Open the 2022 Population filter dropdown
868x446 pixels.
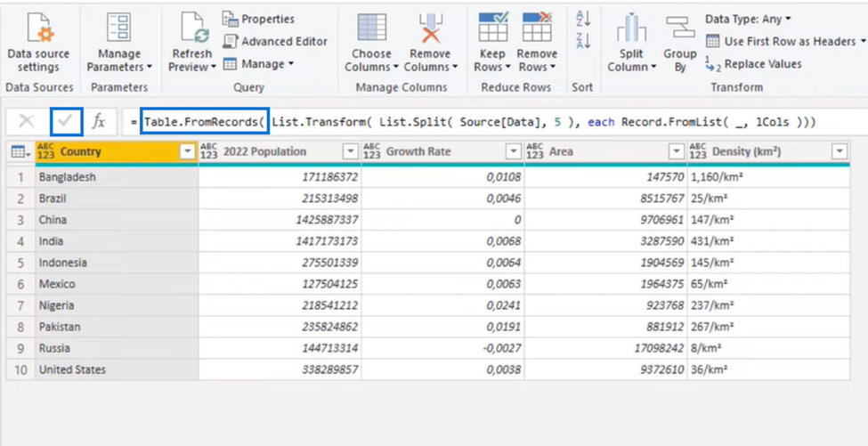351,151
